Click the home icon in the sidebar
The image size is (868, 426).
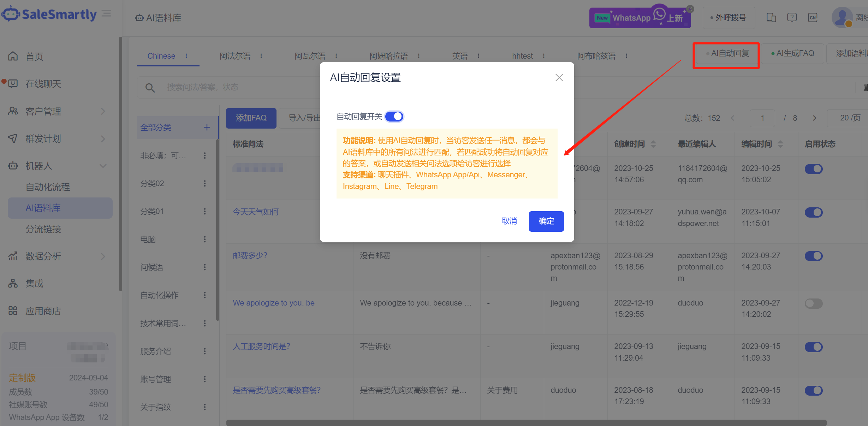[13, 56]
